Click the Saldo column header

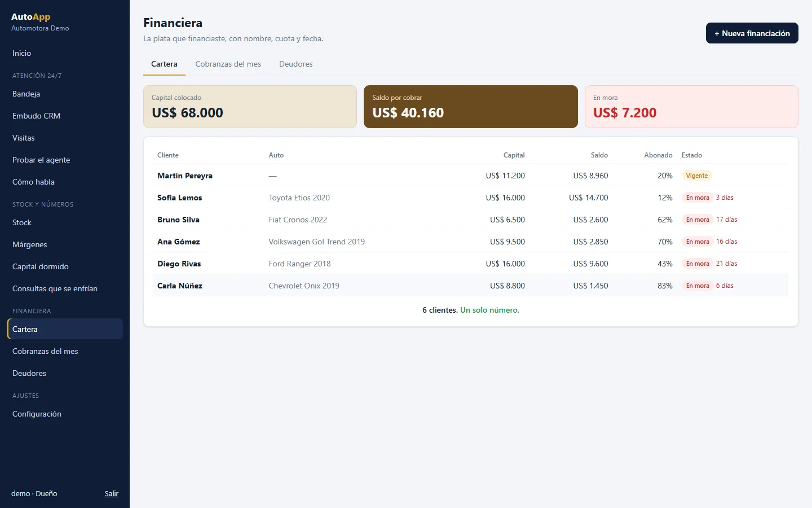point(599,155)
